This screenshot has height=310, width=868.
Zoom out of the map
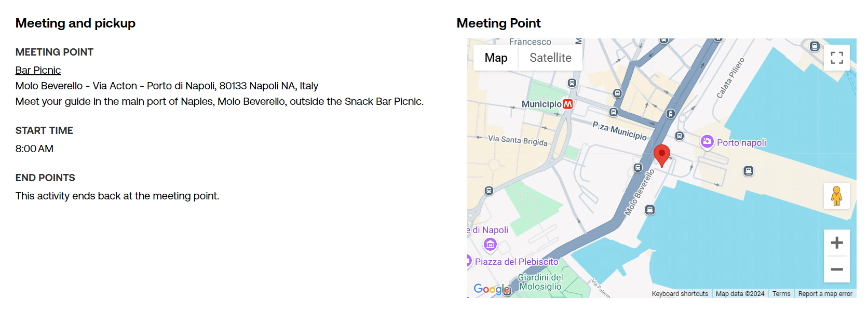click(x=836, y=269)
